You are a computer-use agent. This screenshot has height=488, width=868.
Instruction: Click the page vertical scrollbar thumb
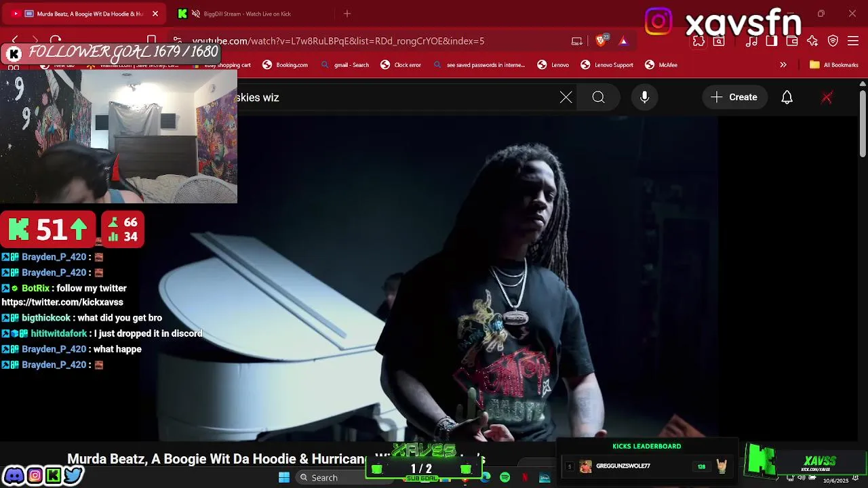point(863,124)
